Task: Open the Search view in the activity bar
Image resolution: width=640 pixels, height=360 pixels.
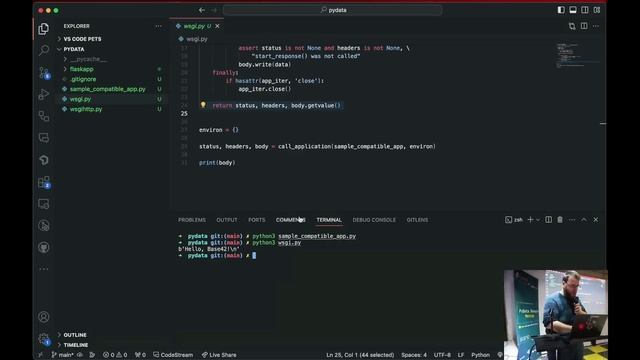Action: point(44,50)
